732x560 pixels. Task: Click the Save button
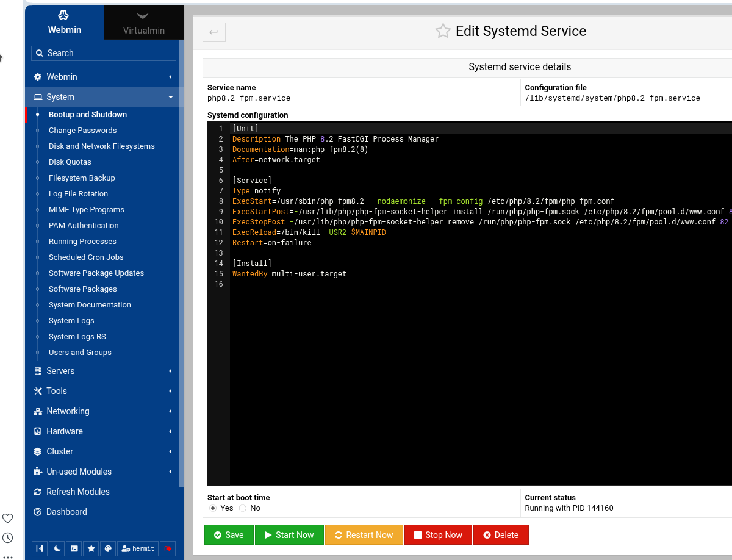click(x=229, y=534)
